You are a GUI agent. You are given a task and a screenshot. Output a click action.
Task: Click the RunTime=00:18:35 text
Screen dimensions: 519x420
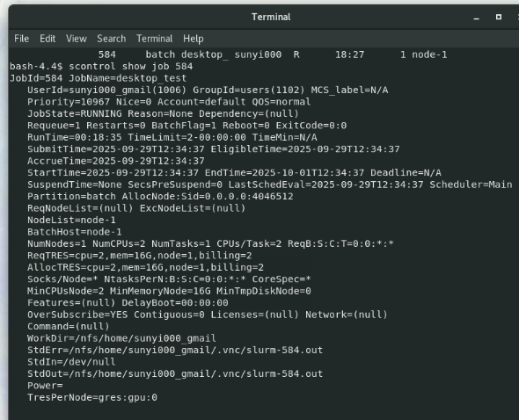(x=75, y=137)
